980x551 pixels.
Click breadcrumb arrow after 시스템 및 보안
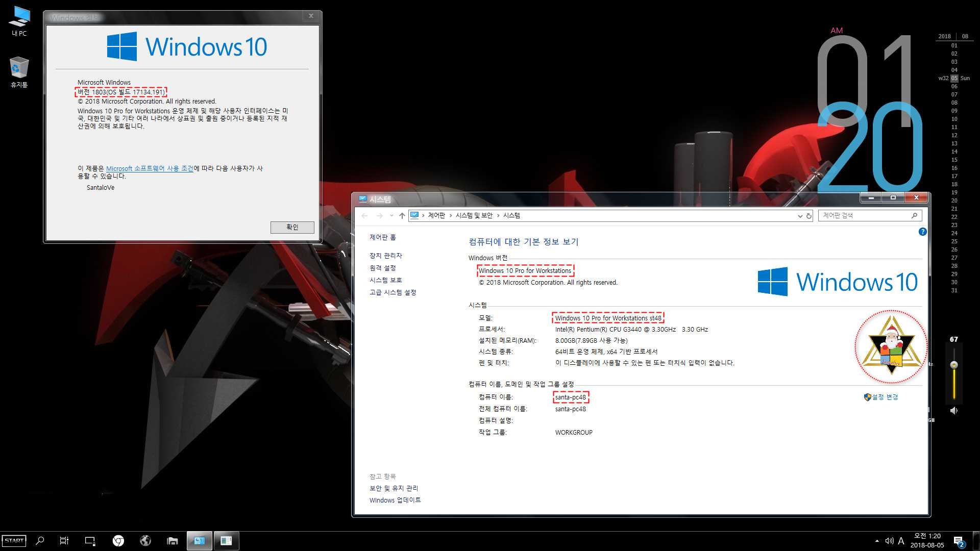coord(498,216)
